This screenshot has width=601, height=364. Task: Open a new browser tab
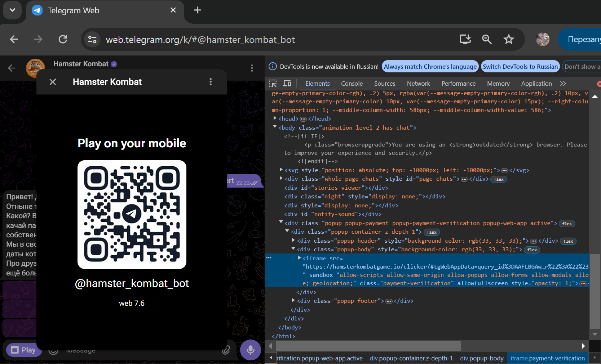198,10
